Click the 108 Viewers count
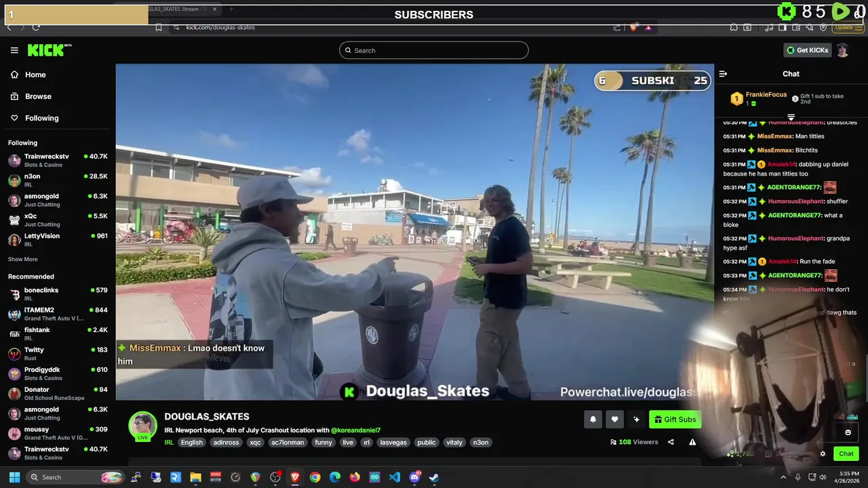This screenshot has height=488, width=868. tap(634, 442)
